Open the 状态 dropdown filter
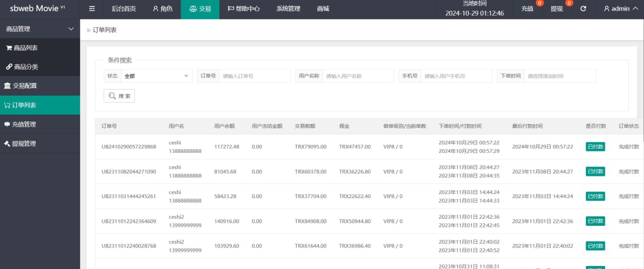This screenshot has height=269, width=644. coord(156,76)
